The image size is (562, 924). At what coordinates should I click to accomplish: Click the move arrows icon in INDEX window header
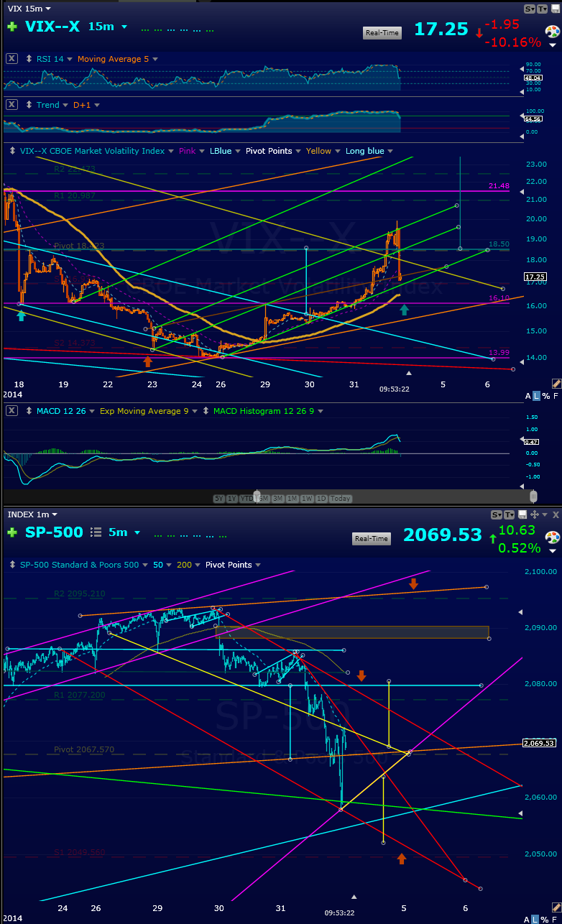click(535, 514)
